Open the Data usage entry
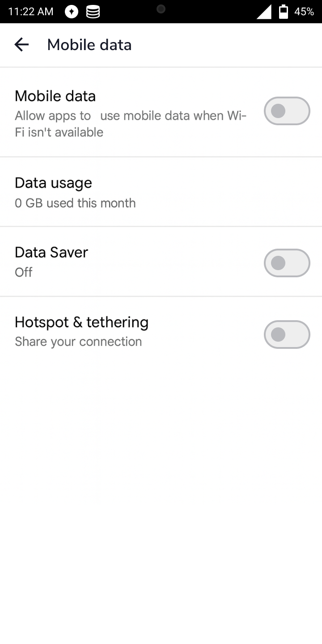Image resolution: width=322 pixels, height=644 pixels. pos(53,183)
